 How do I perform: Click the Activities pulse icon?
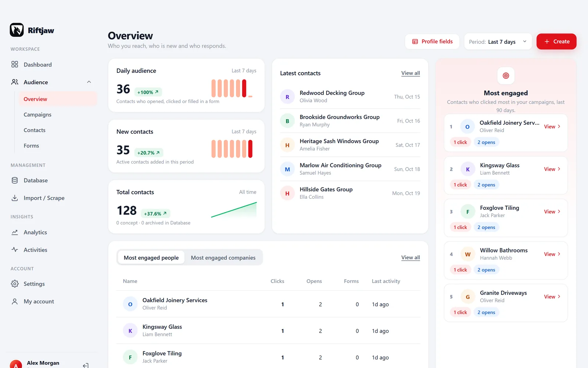tap(15, 250)
